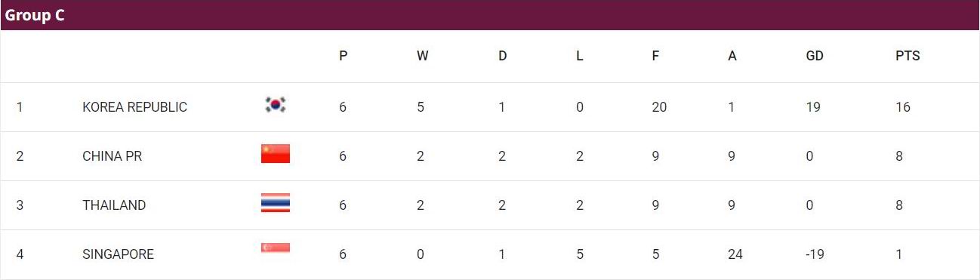This screenshot has width=980, height=280.
Task: Click the Group C header bar
Action: [x=490, y=15]
